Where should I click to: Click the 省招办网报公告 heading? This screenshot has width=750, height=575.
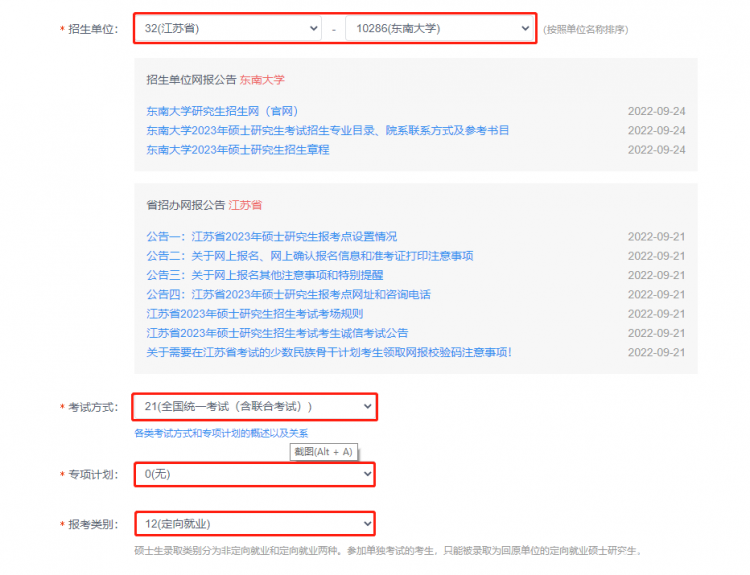[x=186, y=205]
